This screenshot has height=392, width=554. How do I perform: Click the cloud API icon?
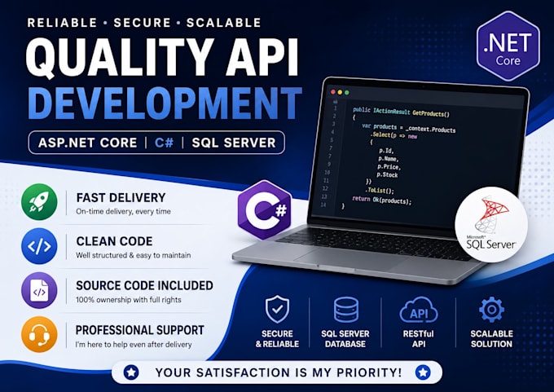tap(419, 311)
